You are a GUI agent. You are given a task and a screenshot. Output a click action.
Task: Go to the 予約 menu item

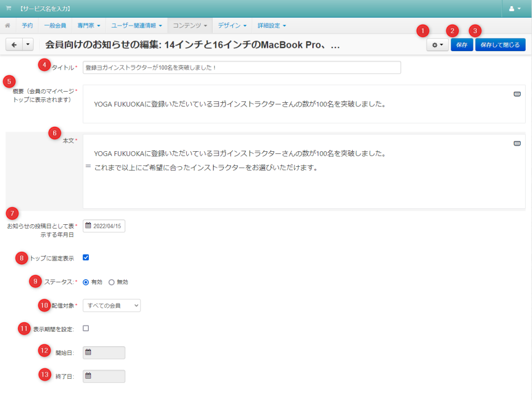(27, 26)
